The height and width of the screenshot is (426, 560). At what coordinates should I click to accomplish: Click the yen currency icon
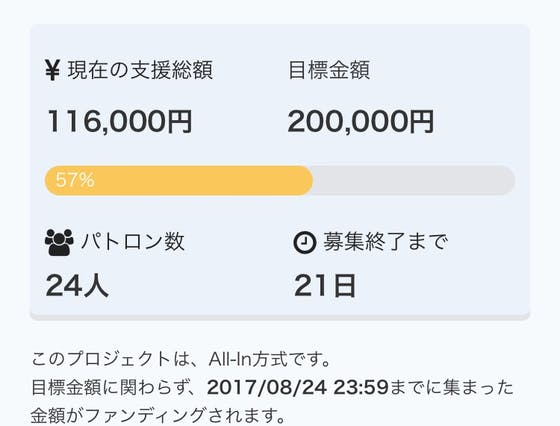pyautogui.click(x=52, y=70)
